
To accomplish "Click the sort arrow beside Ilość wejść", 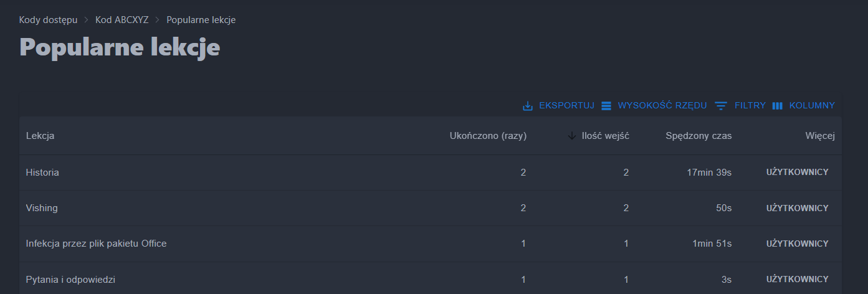I will [572, 136].
